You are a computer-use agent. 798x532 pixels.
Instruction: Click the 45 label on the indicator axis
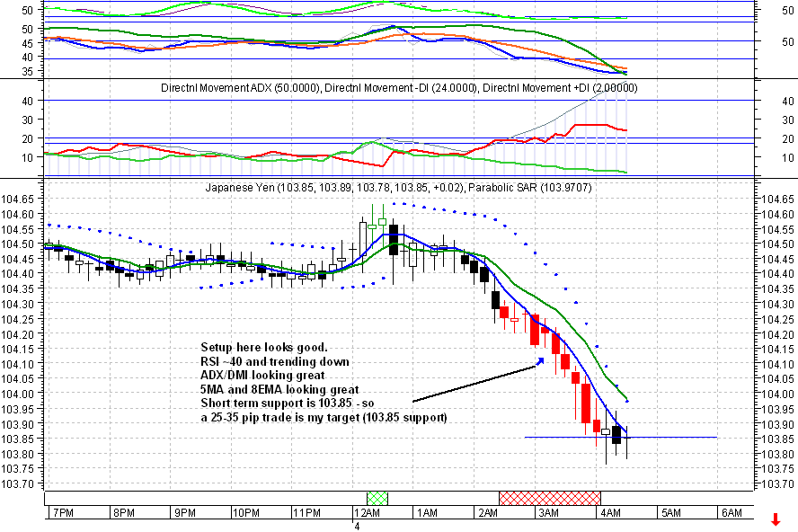(28, 43)
